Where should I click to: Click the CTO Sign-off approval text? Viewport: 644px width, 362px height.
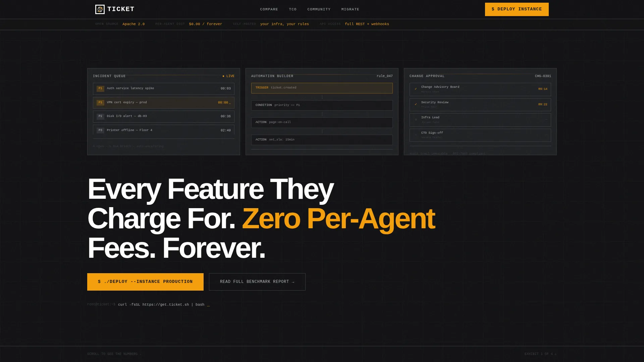(432, 133)
